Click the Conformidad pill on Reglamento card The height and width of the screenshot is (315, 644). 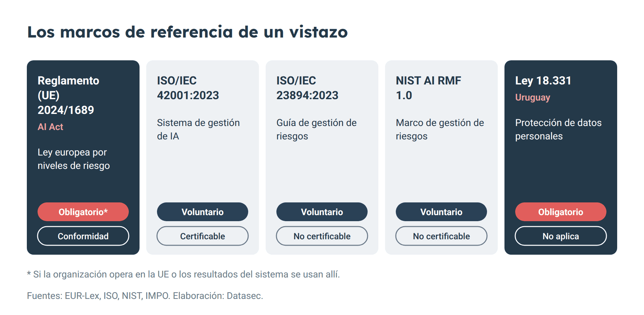coord(83,236)
